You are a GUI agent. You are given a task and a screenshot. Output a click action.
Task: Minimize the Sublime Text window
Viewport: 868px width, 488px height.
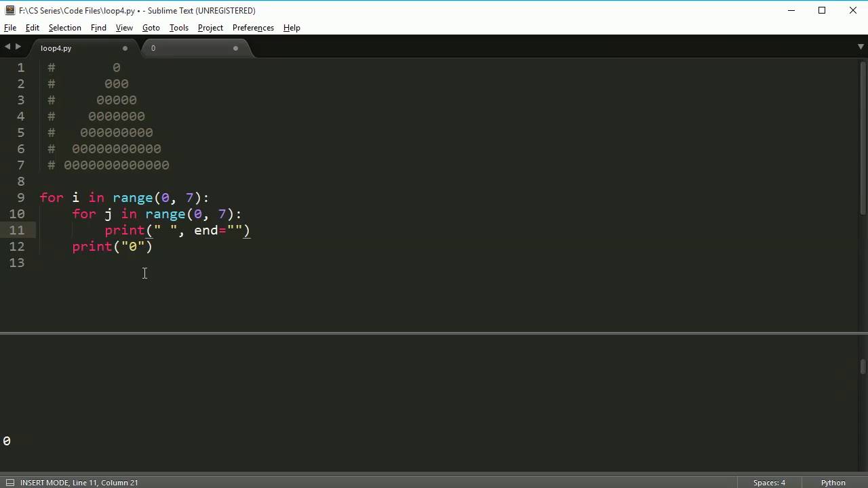pos(791,10)
